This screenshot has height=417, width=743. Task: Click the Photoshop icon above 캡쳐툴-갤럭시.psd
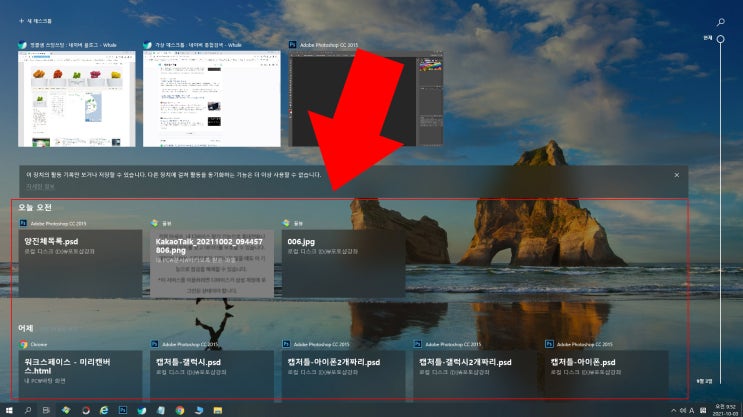point(154,344)
